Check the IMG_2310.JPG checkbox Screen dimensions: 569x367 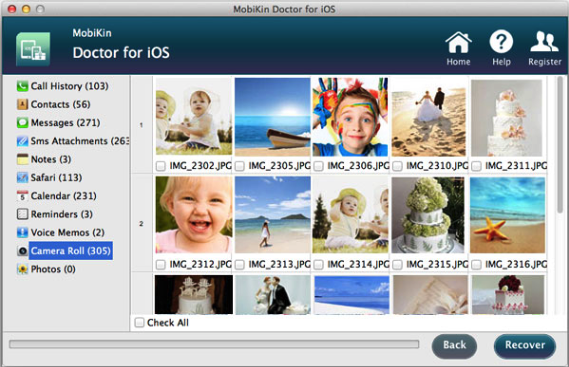[x=397, y=166]
